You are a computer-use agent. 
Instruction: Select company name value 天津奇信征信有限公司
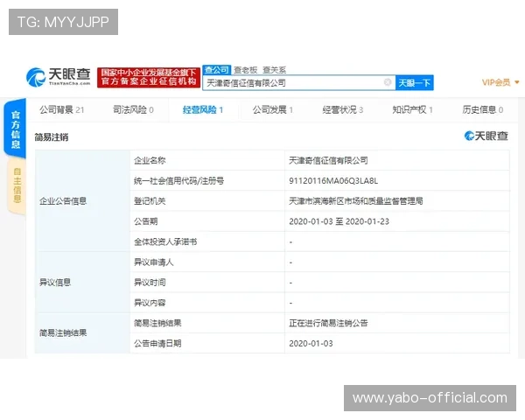point(328,160)
